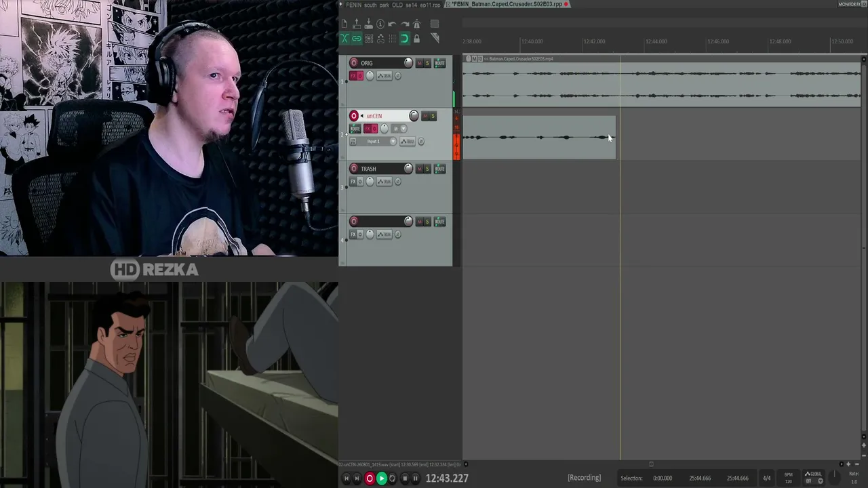Image resolution: width=868 pixels, height=488 pixels.
Task: Click the 12:44.000 timeline ruler mark
Action: (656, 41)
